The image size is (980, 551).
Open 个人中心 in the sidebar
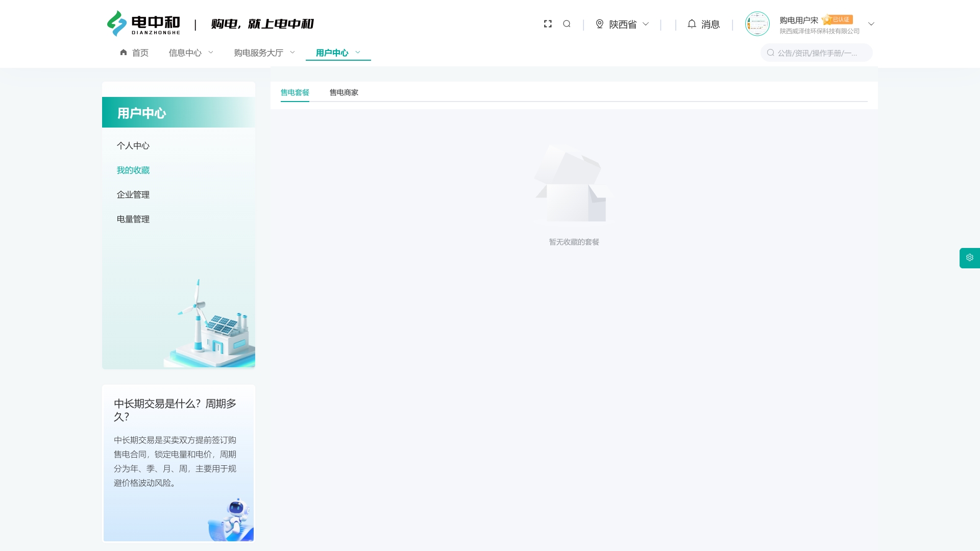tap(133, 145)
